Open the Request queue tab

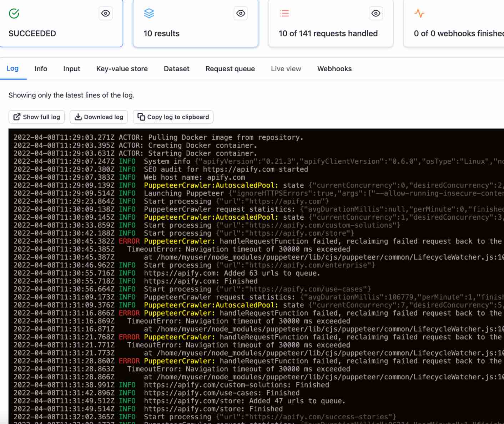pyautogui.click(x=230, y=69)
